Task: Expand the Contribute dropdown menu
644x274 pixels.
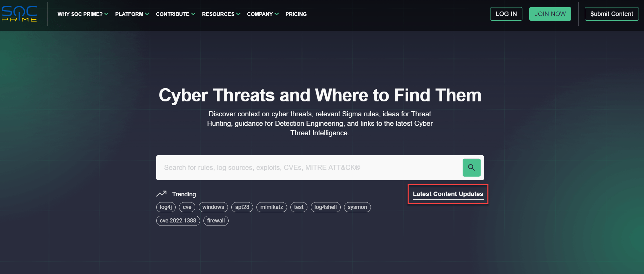Action: tap(175, 14)
